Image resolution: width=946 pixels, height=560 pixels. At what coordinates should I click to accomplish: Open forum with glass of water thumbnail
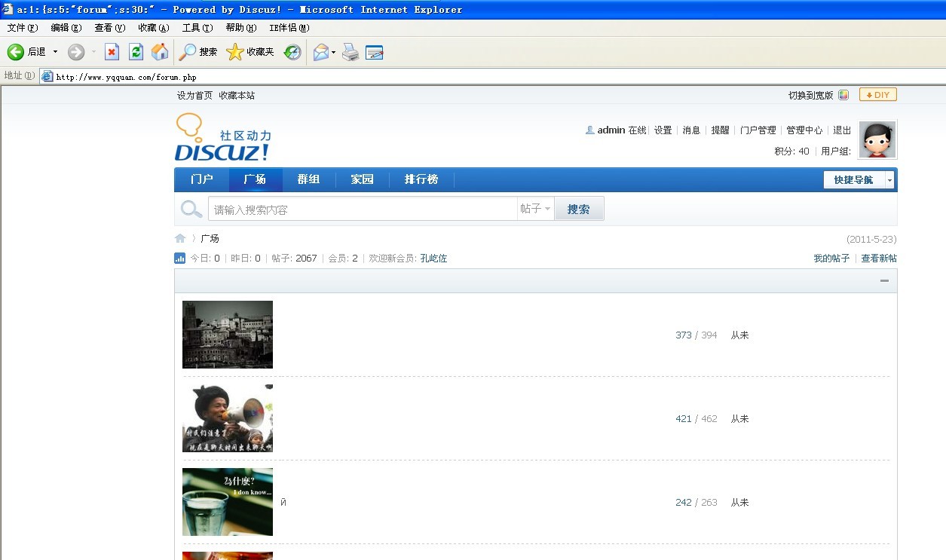pyautogui.click(x=228, y=502)
